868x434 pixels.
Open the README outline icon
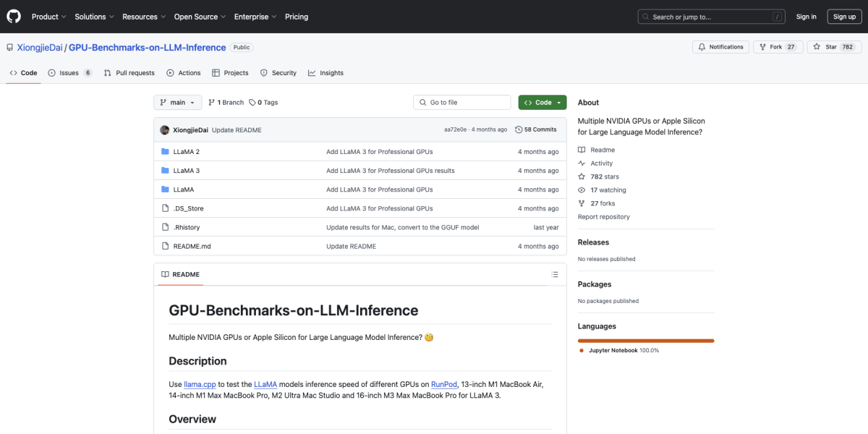pos(555,275)
